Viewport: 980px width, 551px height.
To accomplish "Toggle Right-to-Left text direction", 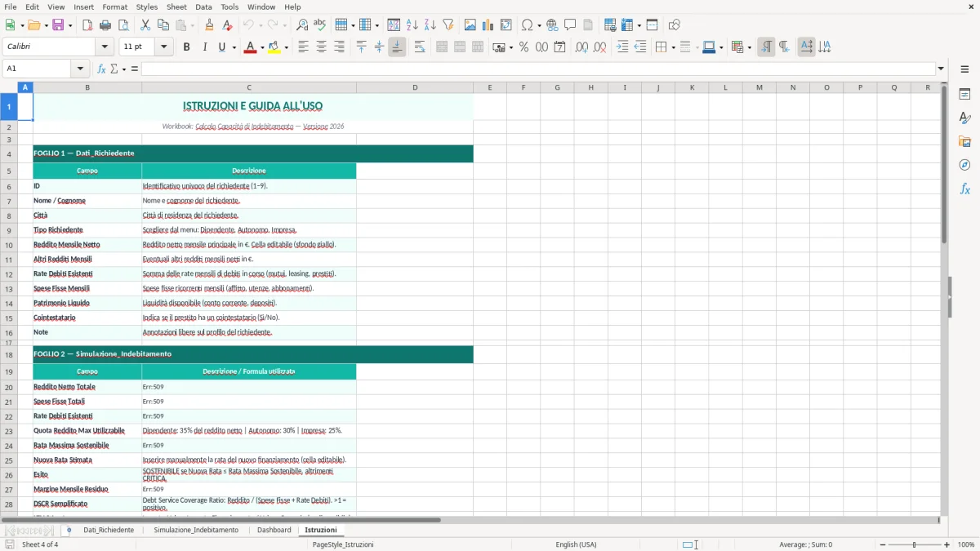I will [x=784, y=47].
